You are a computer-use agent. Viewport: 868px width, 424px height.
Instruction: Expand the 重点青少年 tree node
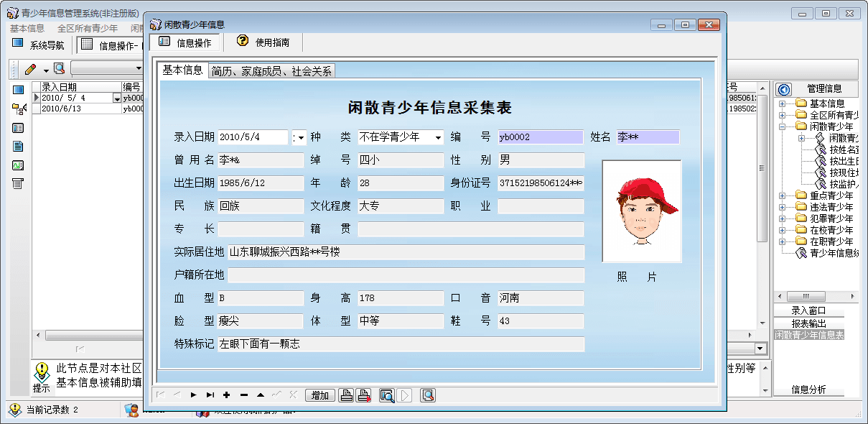782,195
